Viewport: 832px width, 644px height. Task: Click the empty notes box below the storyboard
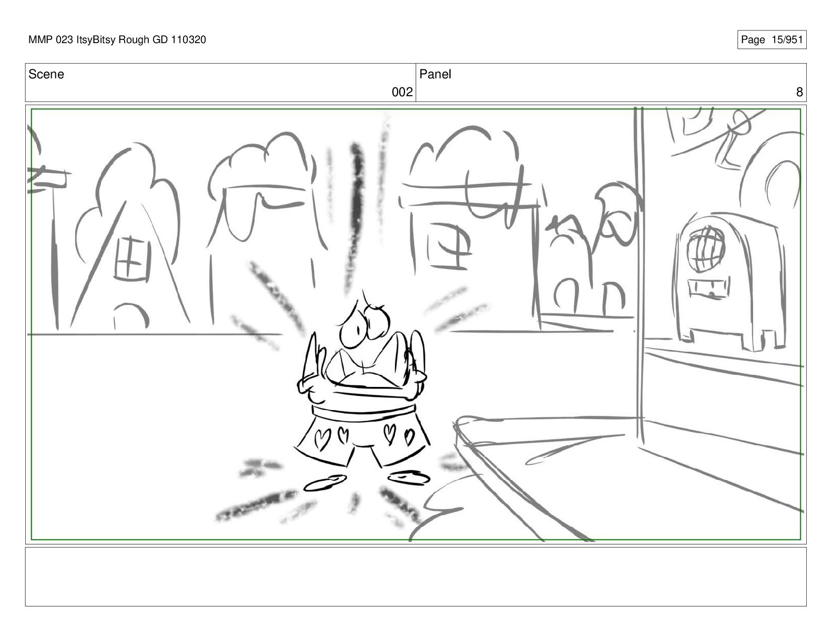415,577
